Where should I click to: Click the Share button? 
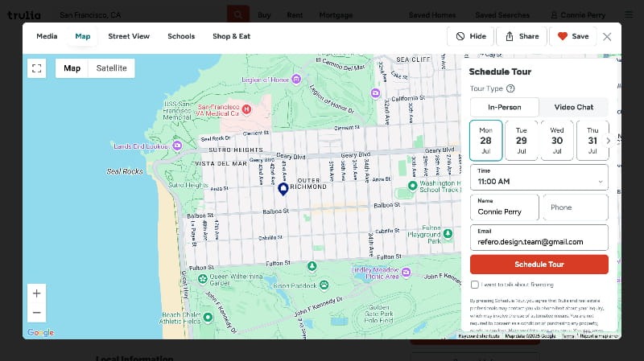521,36
